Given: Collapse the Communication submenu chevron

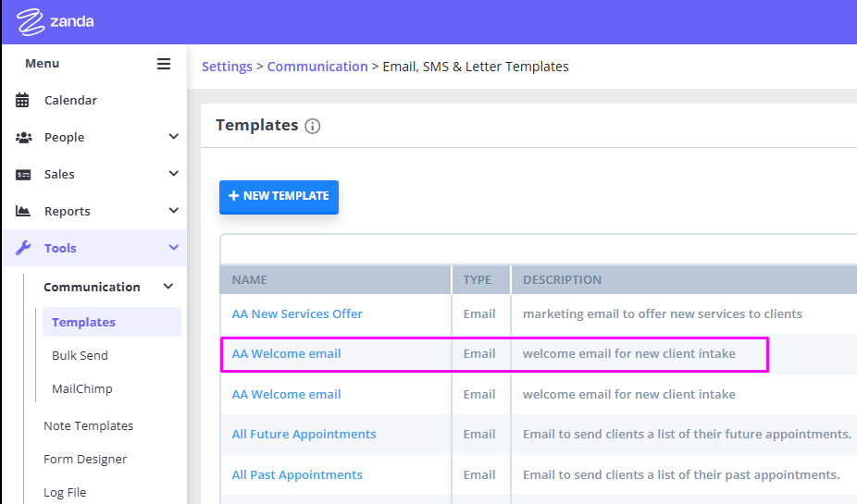Looking at the screenshot, I should (x=168, y=286).
